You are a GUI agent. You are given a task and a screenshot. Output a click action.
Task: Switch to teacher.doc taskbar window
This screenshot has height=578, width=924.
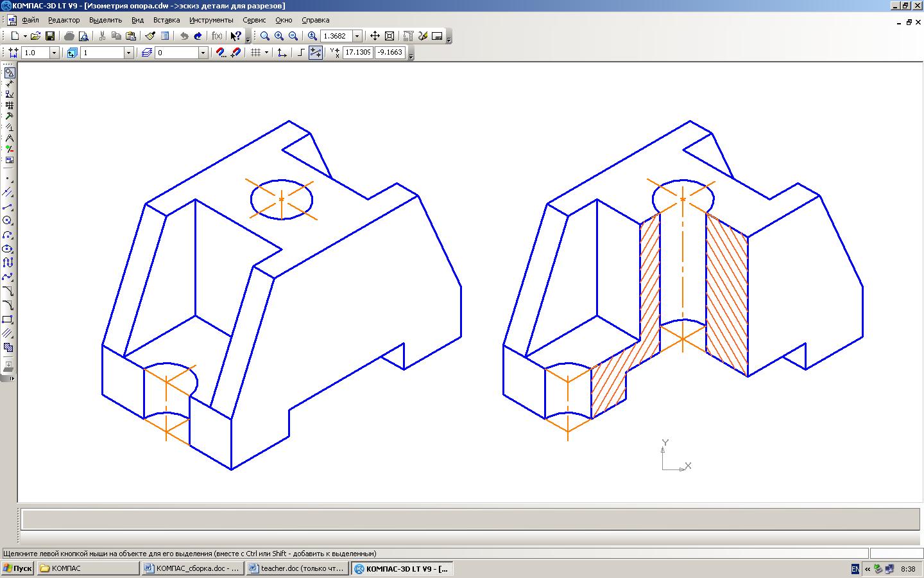pyautogui.click(x=298, y=568)
